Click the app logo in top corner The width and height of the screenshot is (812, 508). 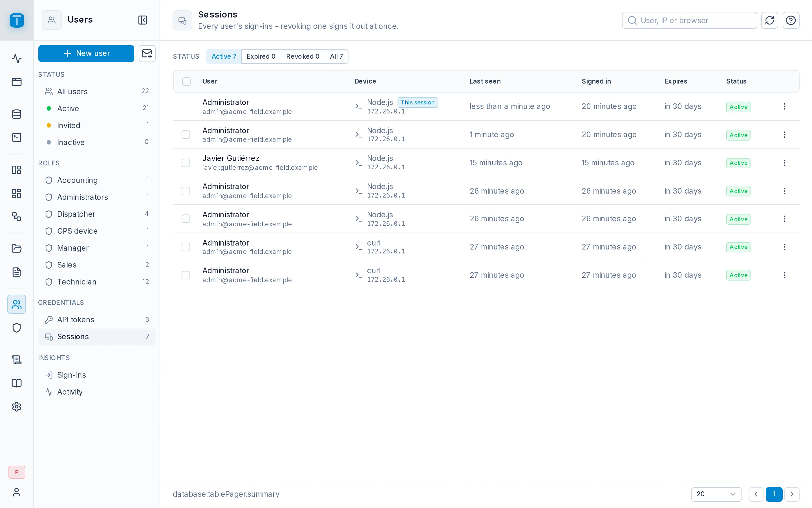pyautogui.click(x=17, y=20)
